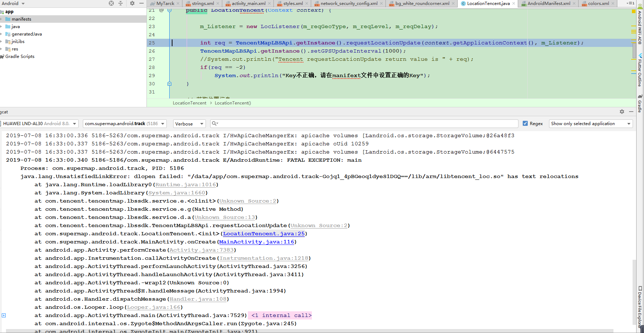
Task: Collapse all in project panel
Action: pyautogui.click(x=121, y=3)
